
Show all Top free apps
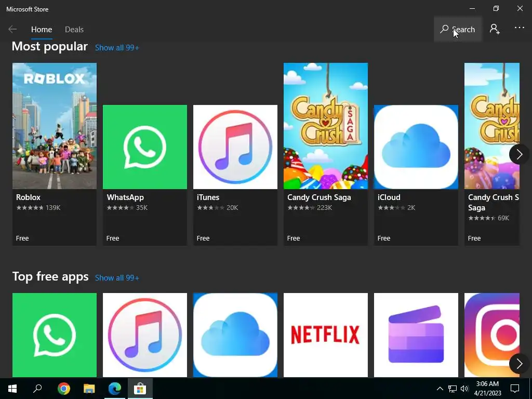tap(117, 277)
